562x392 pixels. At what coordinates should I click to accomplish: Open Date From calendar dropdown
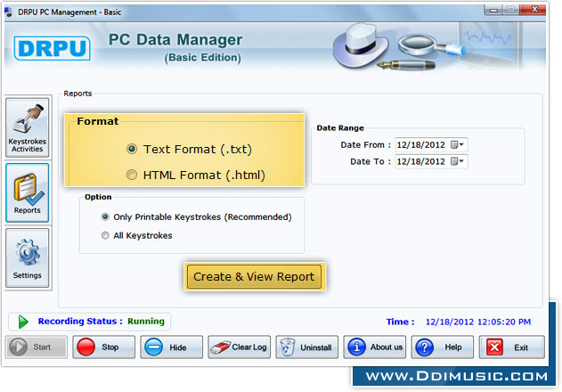pyautogui.click(x=458, y=144)
